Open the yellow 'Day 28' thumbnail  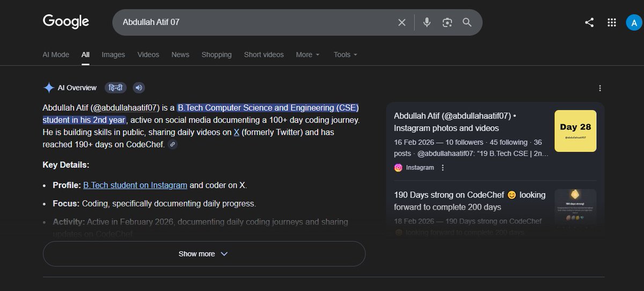coord(575,131)
